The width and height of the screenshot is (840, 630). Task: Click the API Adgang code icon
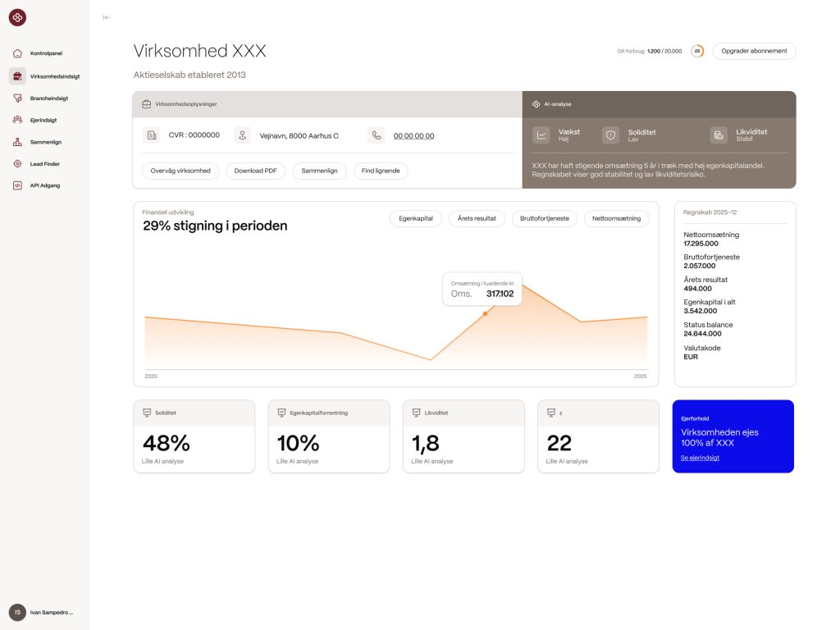coord(17,185)
